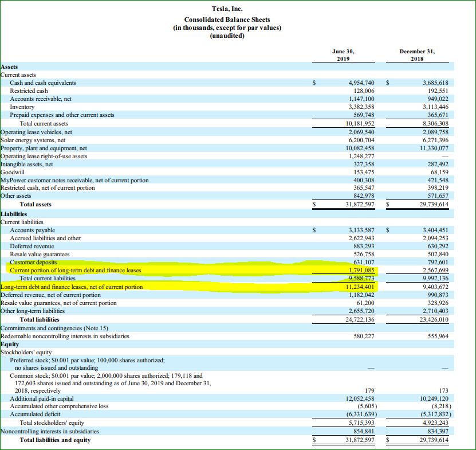
Task: Select 'Commitments and contingencies (Note 15)' text
Action: pyautogui.click(x=54, y=328)
